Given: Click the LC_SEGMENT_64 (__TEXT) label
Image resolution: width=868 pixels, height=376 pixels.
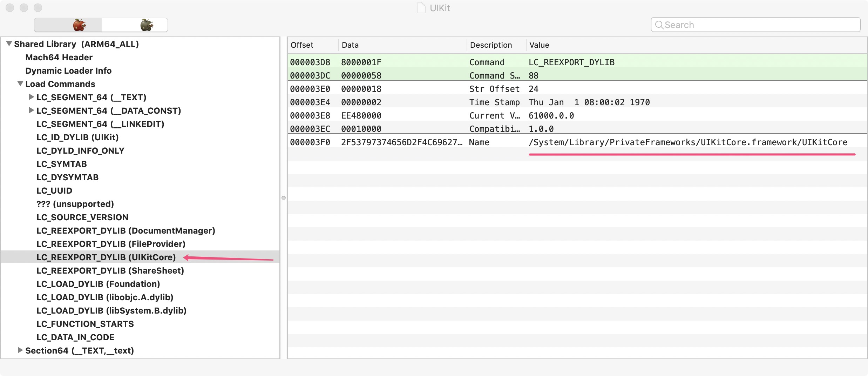Looking at the screenshot, I should pyautogui.click(x=91, y=97).
